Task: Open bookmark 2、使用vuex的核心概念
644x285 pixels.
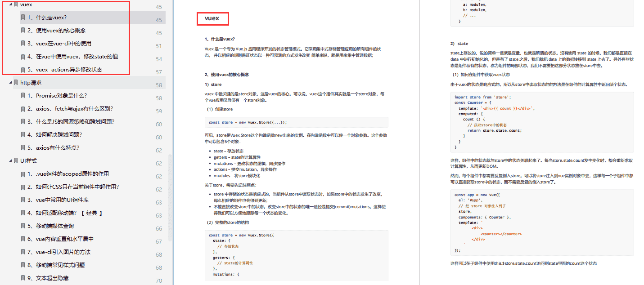Action: tap(56, 31)
